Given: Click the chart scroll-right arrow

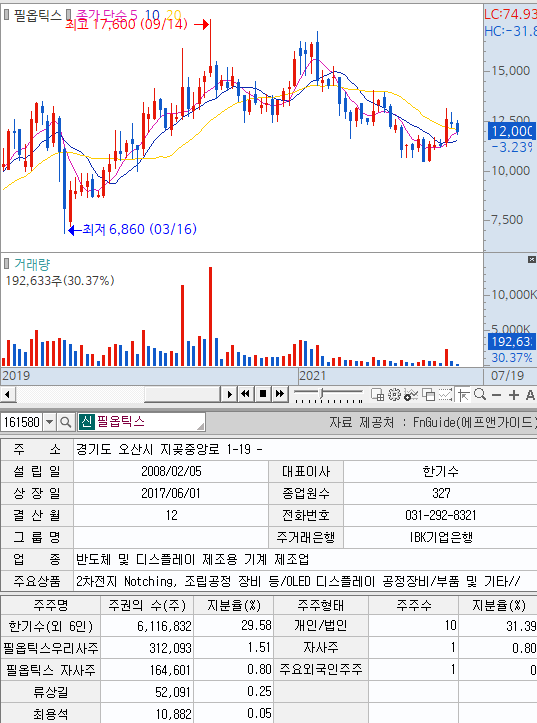Looking at the screenshot, I should pyautogui.click(x=229, y=395).
